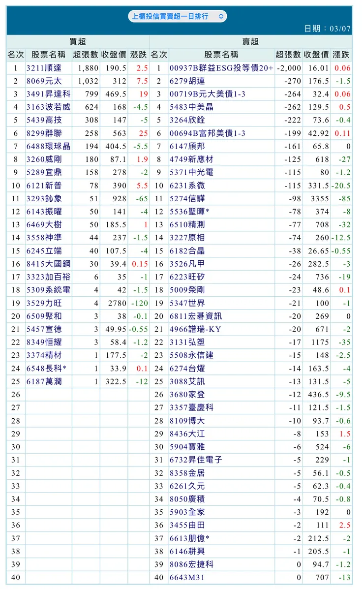Open stock link 3558神準
364x589 pixels.
point(44,238)
